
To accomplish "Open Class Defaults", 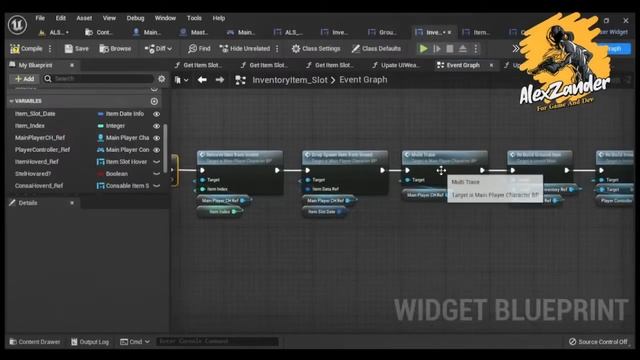I will tap(376, 49).
